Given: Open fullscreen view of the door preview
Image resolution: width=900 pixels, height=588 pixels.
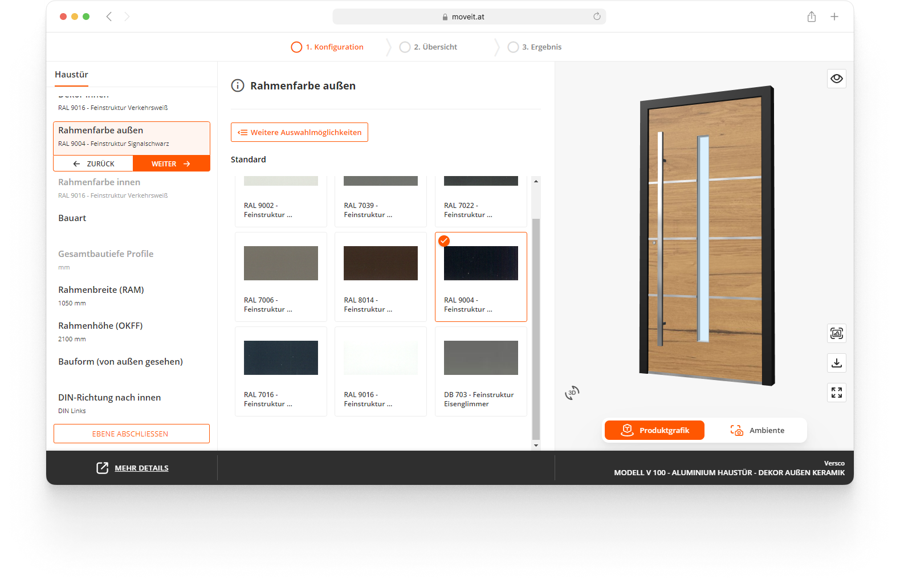Looking at the screenshot, I should coord(836,393).
